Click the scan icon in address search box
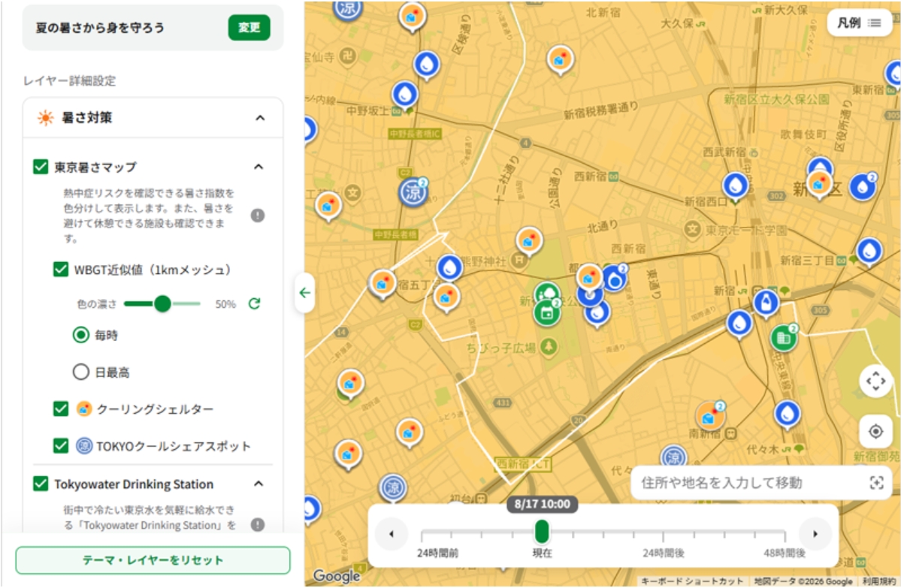The height and width of the screenshot is (588, 901). click(876, 483)
